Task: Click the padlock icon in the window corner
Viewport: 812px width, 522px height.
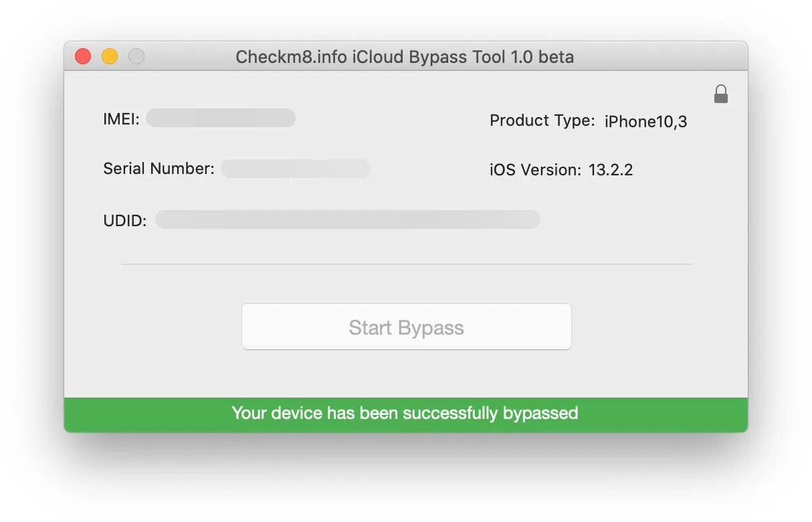Action: point(721,94)
